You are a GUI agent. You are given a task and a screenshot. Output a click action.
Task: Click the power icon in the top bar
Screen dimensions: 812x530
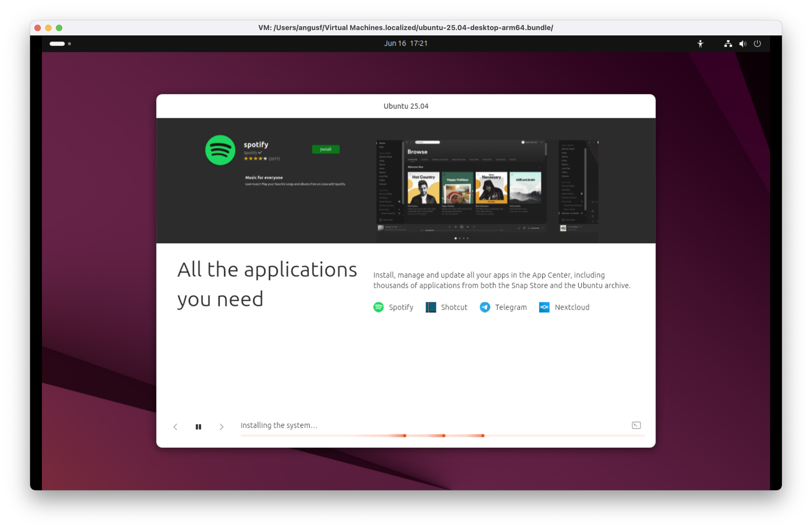(x=757, y=43)
